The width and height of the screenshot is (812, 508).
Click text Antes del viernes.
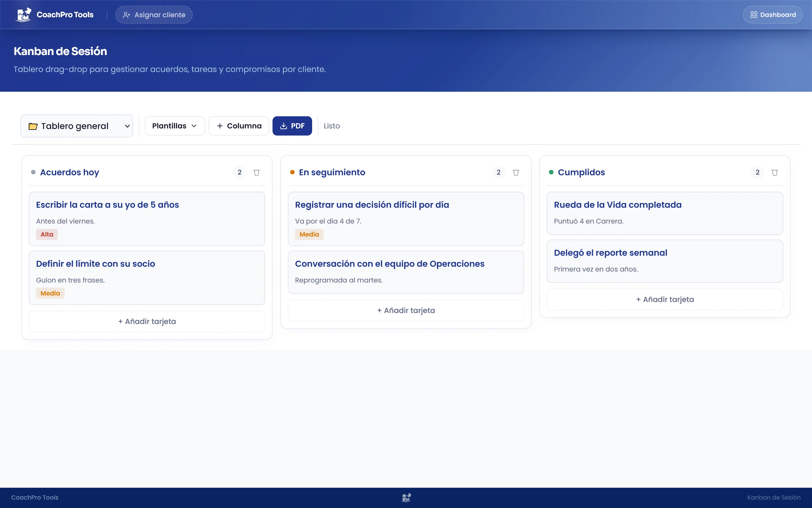click(65, 221)
